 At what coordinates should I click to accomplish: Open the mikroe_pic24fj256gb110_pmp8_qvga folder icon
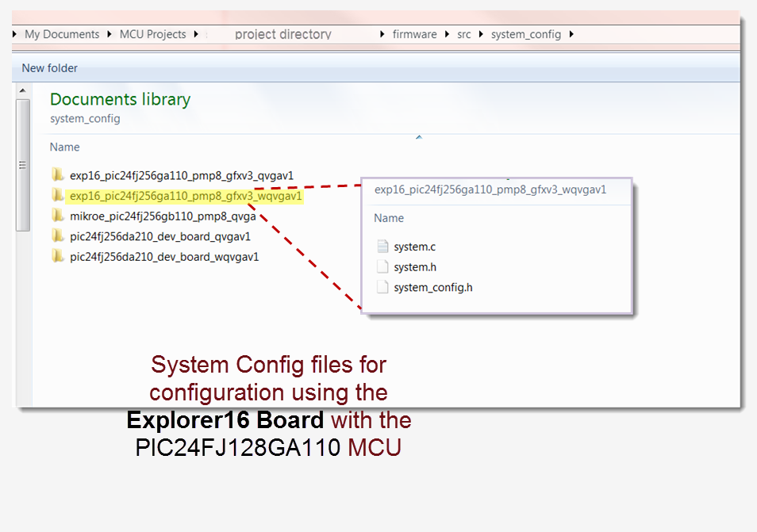coord(58,216)
